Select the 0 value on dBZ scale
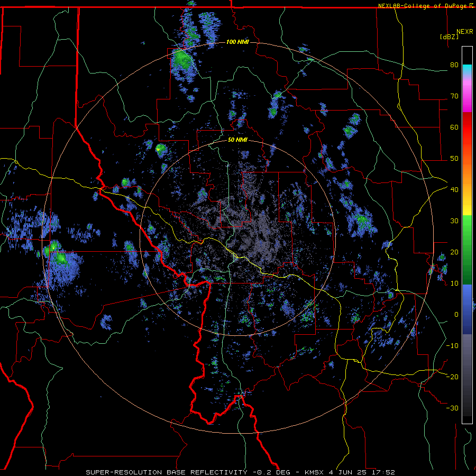This screenshot has width=476, height=476. 456,315
